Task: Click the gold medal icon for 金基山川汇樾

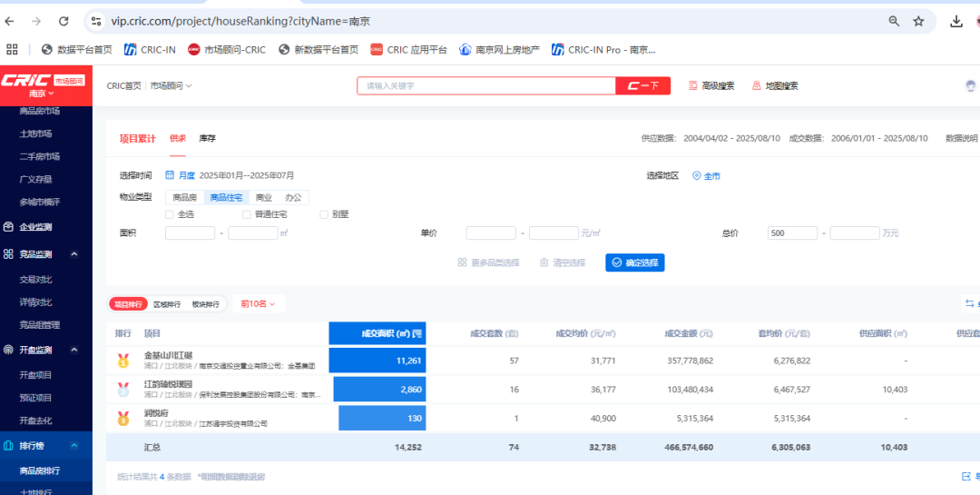Action: pos(122,361)
